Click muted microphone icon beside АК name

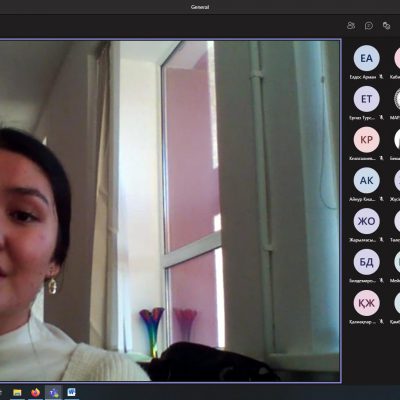tap(381, 199)
